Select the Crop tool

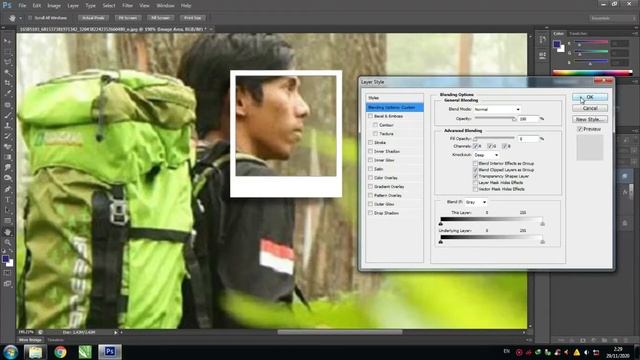tap(8, 83)
